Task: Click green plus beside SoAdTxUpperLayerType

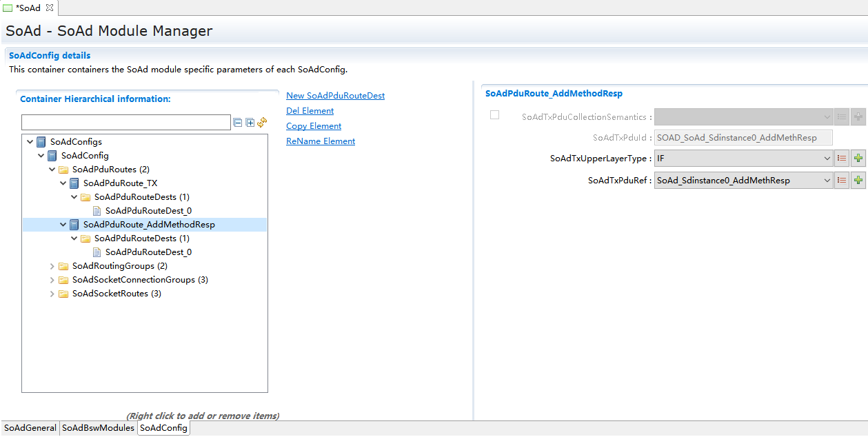Action: point(858,159)
